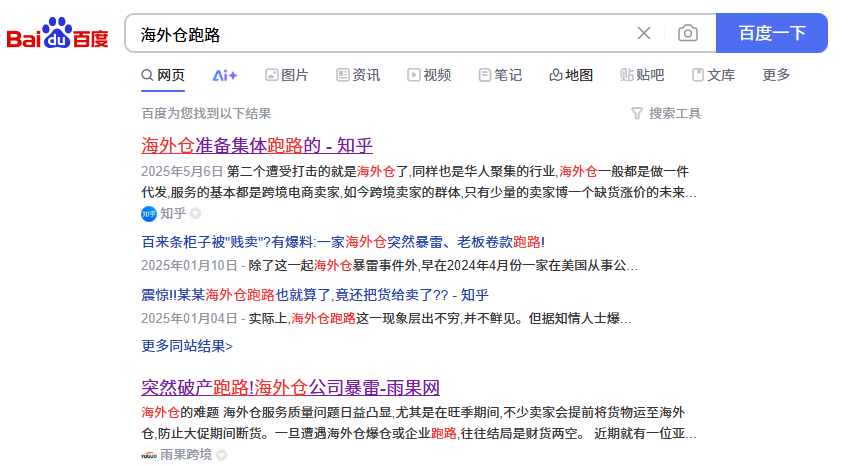Expand the 更多 tab menu
This screenshot has height=466, width=857.
click(776, 75)
